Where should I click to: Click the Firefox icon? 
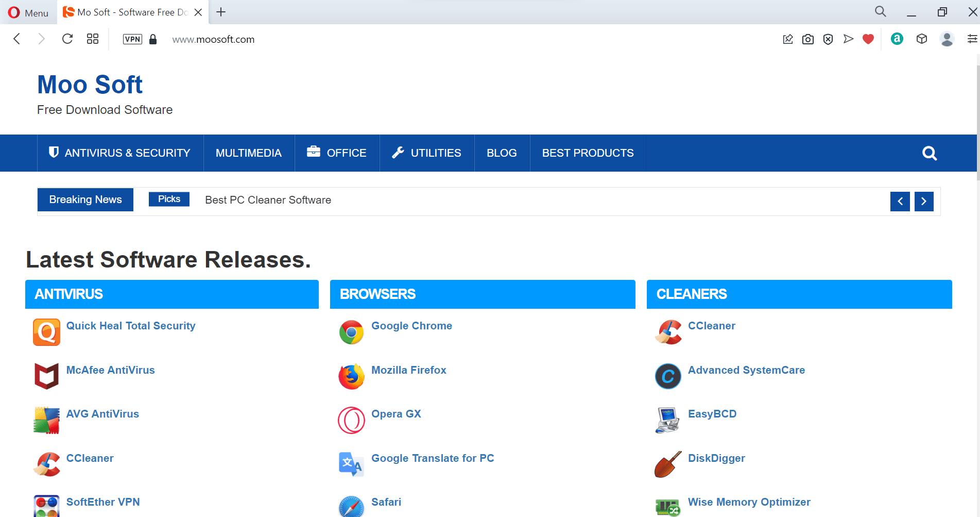click(x=351, y=376)
